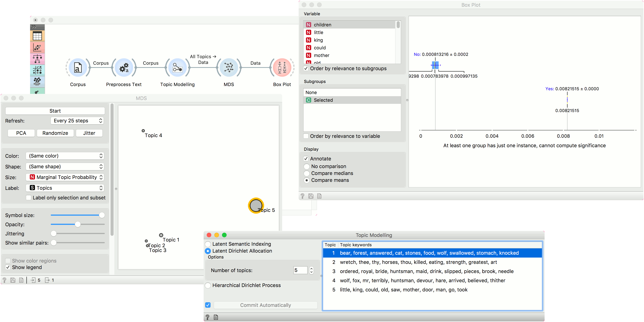
Task: Uncheck Order by relevance to subgroups
Action: pyautogui.click(x=306, y=68)
